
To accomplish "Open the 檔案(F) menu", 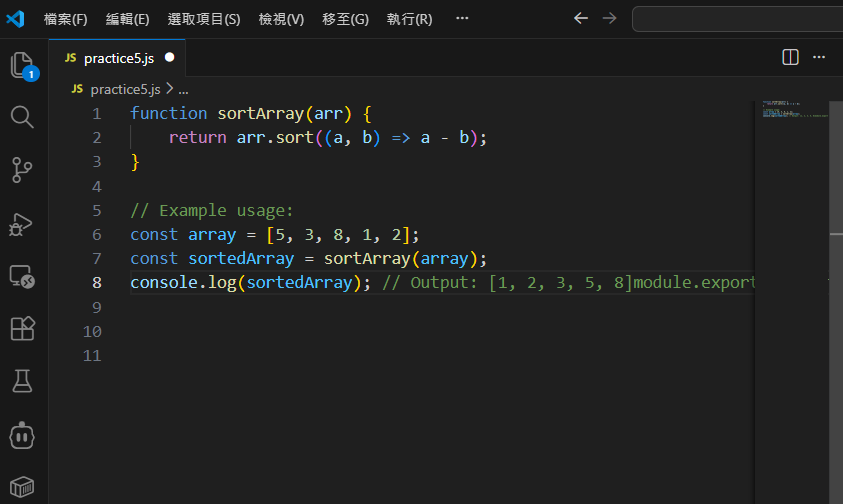I will 65,19.
